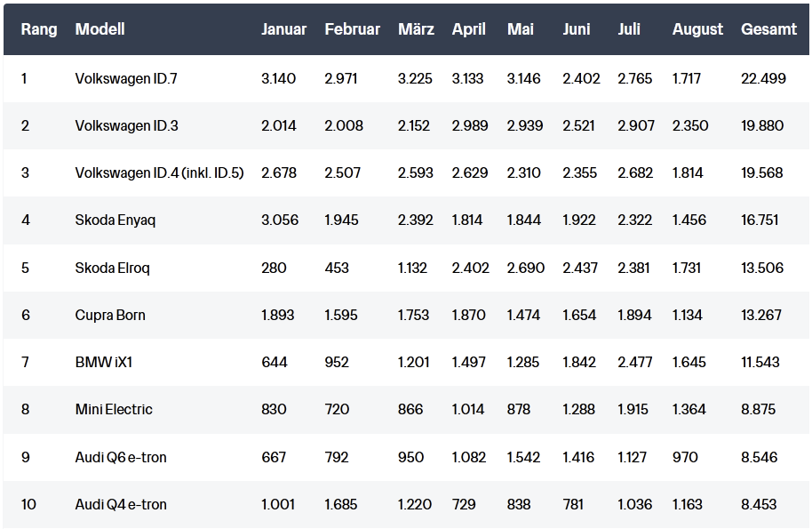Click the April column header

coord(469,29)
